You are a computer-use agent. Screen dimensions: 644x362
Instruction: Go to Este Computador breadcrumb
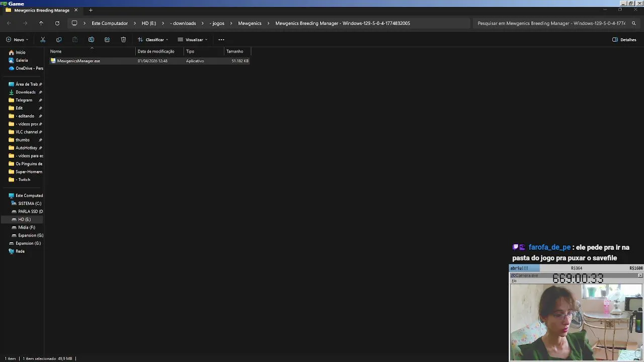click(x=110, y=23)
